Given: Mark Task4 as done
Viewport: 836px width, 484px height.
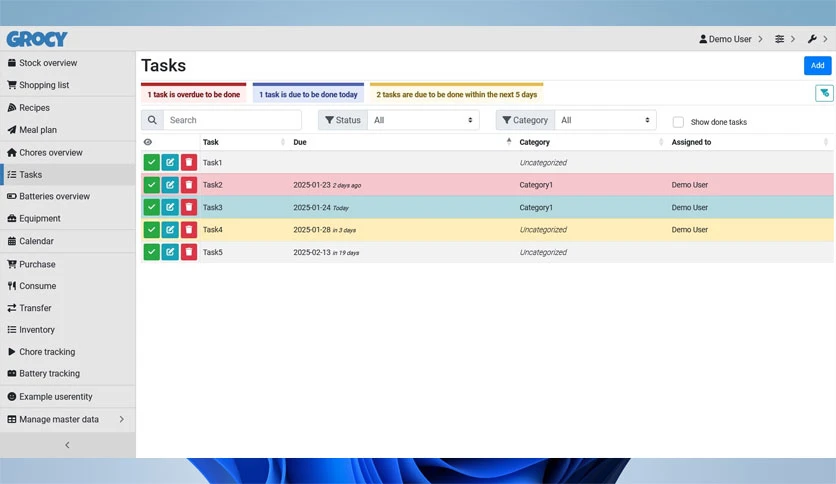Looking at the screenshot, I should tap(151, 230).
